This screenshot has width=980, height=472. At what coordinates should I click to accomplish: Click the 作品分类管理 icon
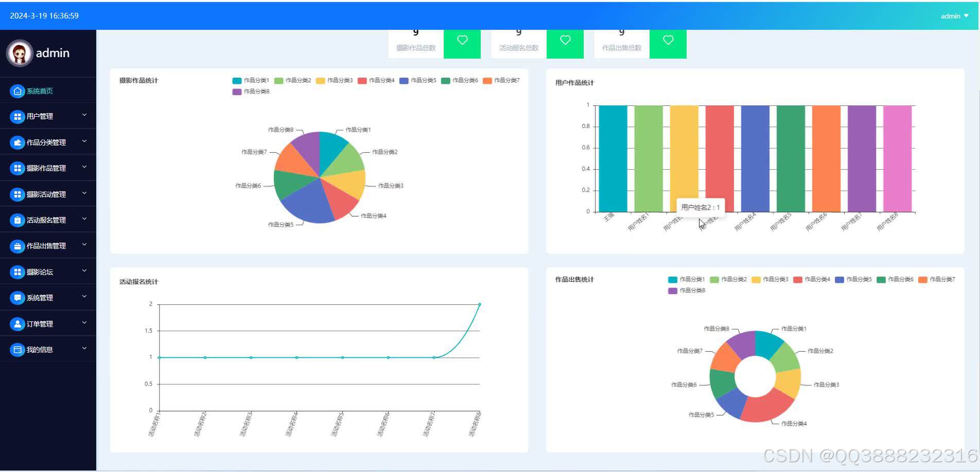[x=17, y=142]
